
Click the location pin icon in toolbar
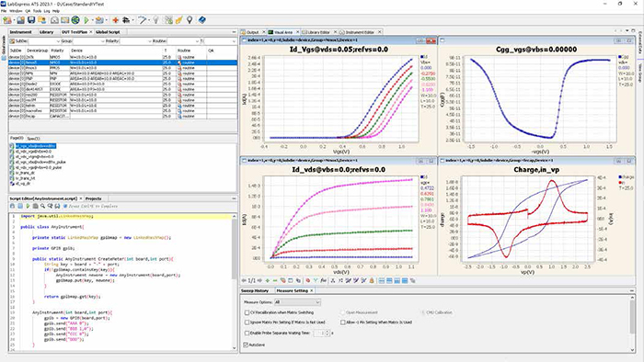click(190, 19)
